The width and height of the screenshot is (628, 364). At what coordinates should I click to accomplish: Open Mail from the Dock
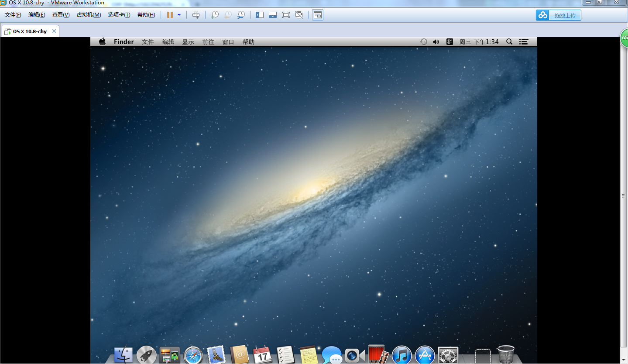(x=216, y=355)
